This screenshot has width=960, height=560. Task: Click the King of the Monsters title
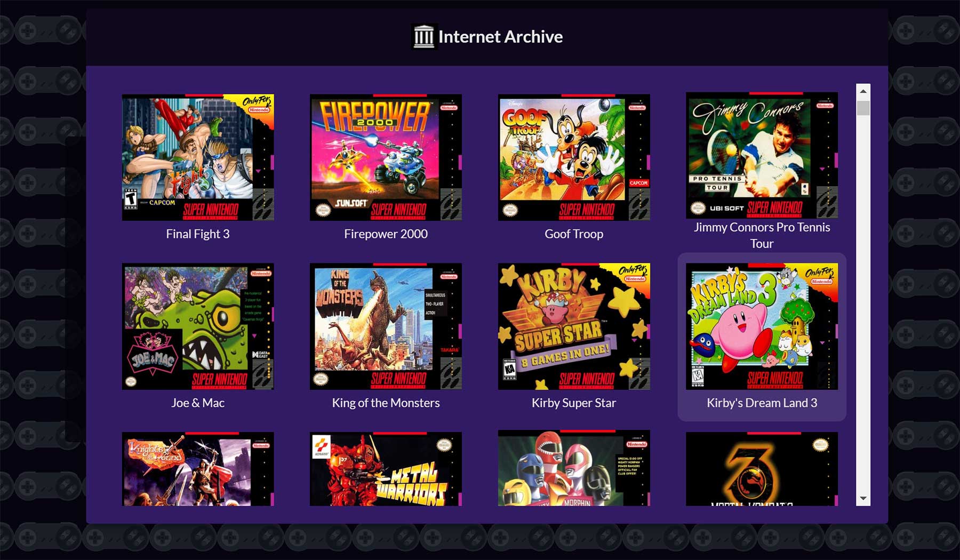386,403
